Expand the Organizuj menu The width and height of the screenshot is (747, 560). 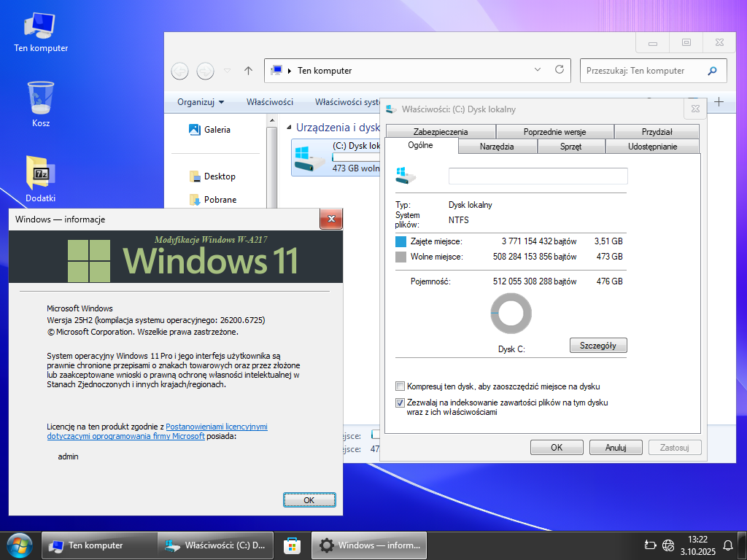click(x=201, y=102)
